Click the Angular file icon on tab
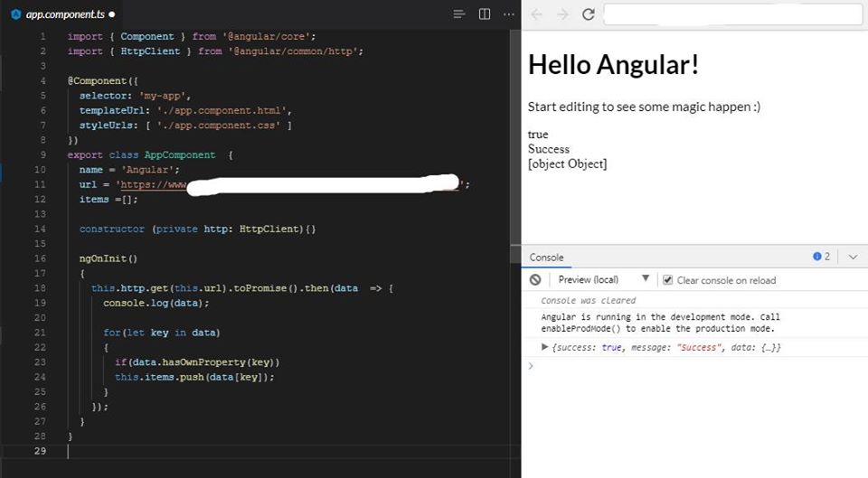868x478 pixels. pos(16,14)
